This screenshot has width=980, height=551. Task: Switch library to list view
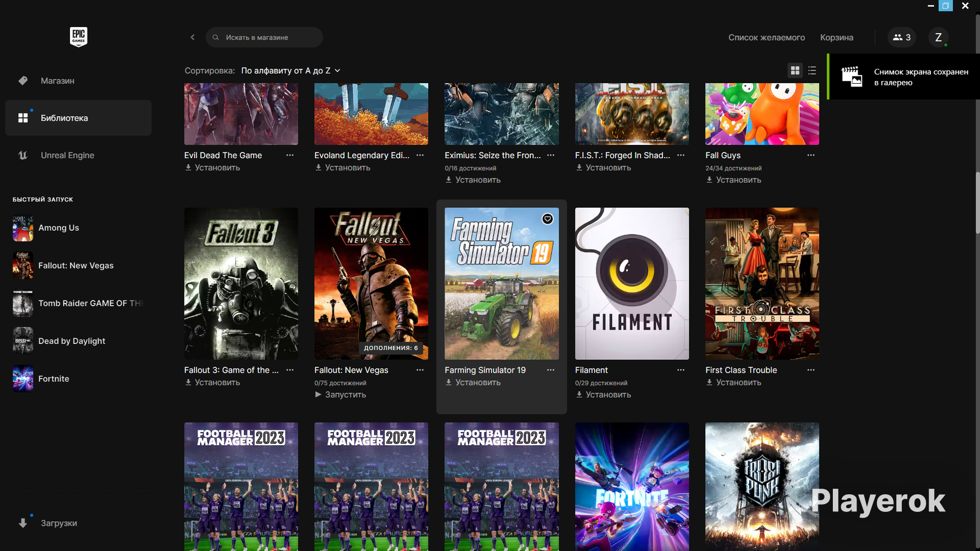coord(812,71)
